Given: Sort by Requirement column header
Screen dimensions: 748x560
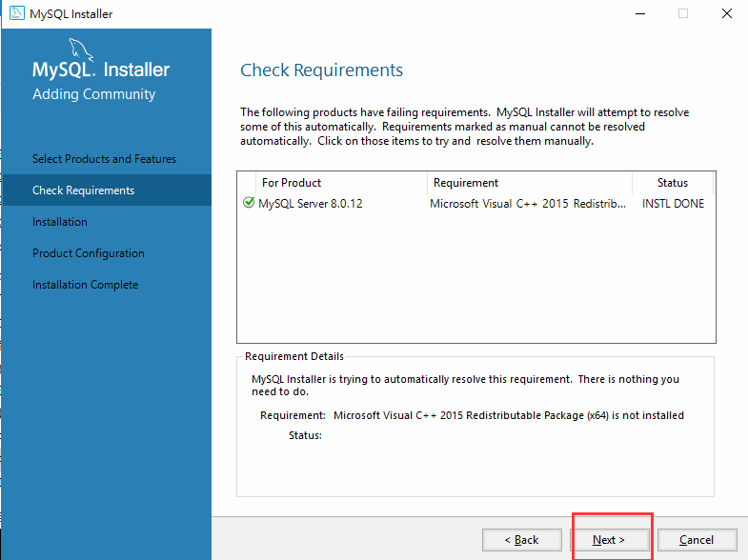Looking at the screenshot, I should pyautogui.click(x=530, y=183).
